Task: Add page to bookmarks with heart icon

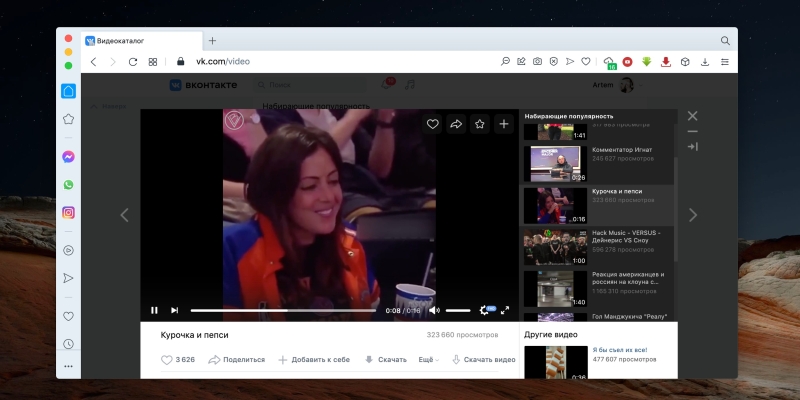Action: click(586, 61)
